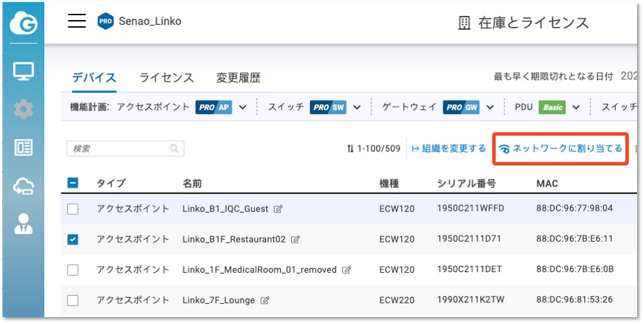Open the user account sidebar icon
644x324 pixels.
(24, 223)
